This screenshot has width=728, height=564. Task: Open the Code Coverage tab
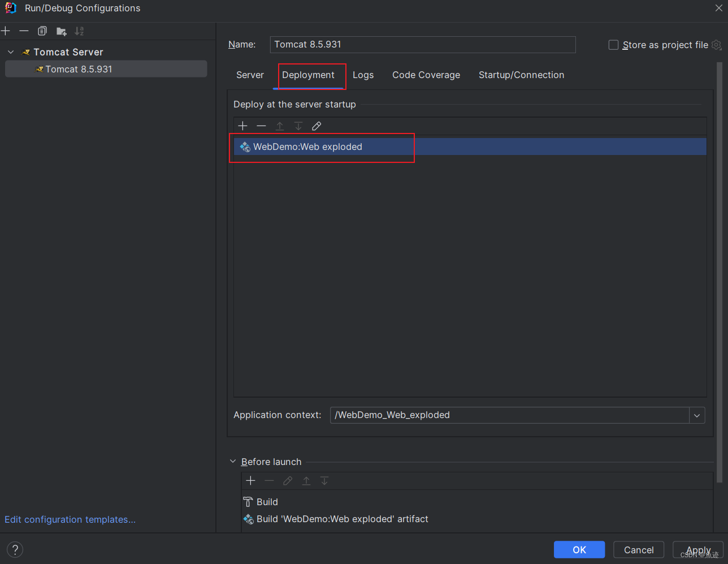[x=426, y=75]
